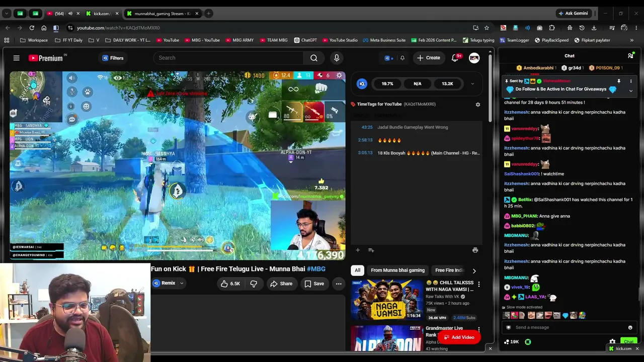Open the browser tab search dropdown
The height and width of the screenshot is (362, 644).
coord(7,14)
